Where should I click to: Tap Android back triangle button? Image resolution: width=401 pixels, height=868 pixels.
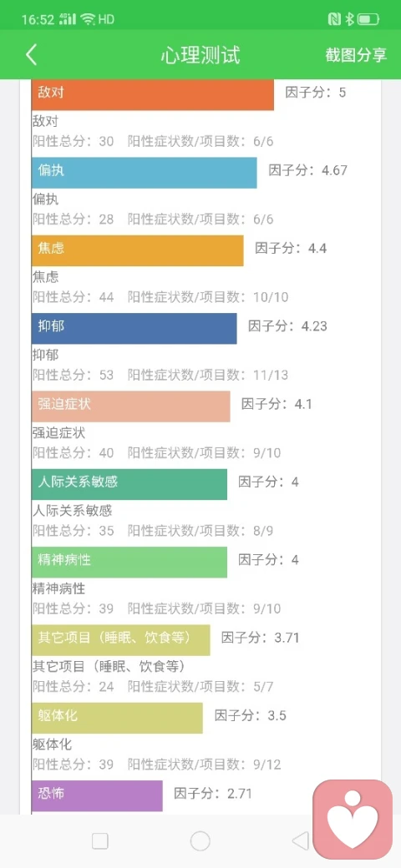tap(300, 841)
